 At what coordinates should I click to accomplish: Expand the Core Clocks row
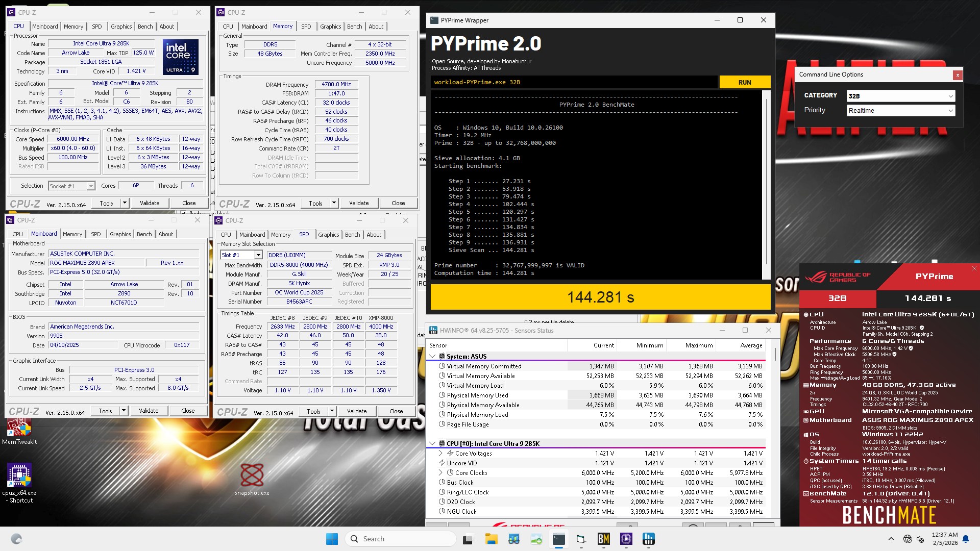point(440,472)
